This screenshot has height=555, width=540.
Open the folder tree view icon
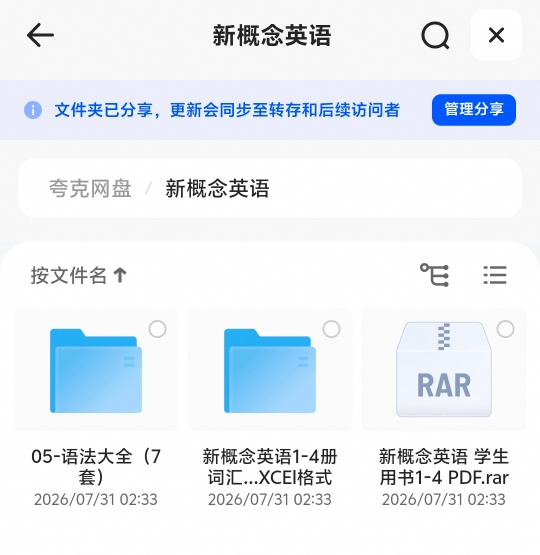point(435,275)
